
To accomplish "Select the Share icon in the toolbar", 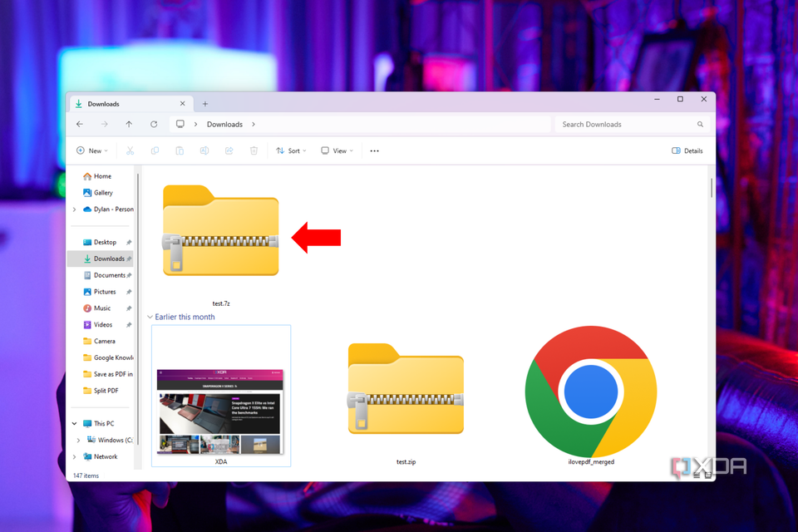I will pyautogui.click(x=229, y=150).
